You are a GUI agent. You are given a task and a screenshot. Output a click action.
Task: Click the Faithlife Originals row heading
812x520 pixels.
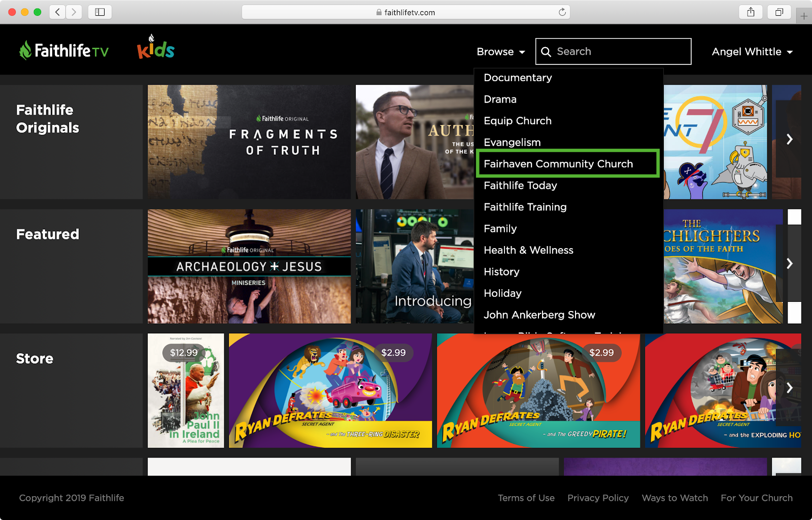pyautogui.click(x=48, y=119)
